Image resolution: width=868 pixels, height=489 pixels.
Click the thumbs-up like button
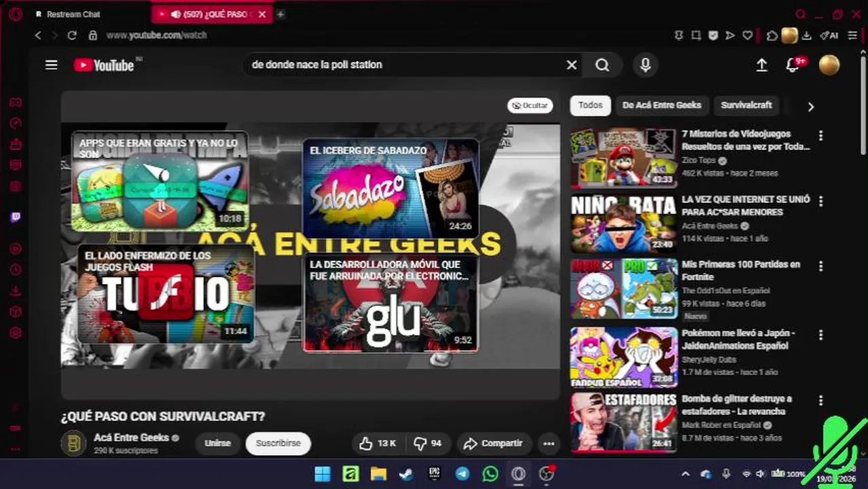[378, 443]
